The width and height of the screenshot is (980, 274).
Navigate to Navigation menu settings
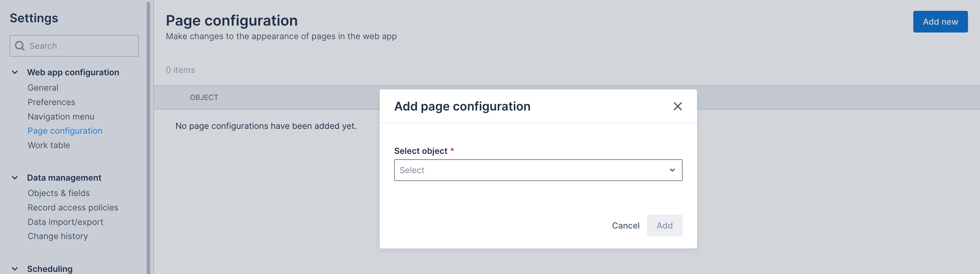(x=61, y=116)
